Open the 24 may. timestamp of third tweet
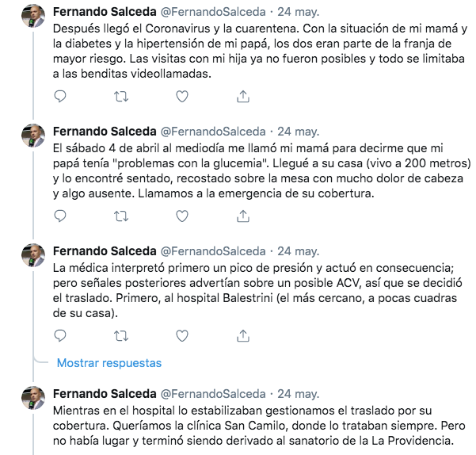Viewport: 476px width, 455px height. [299, 251]
